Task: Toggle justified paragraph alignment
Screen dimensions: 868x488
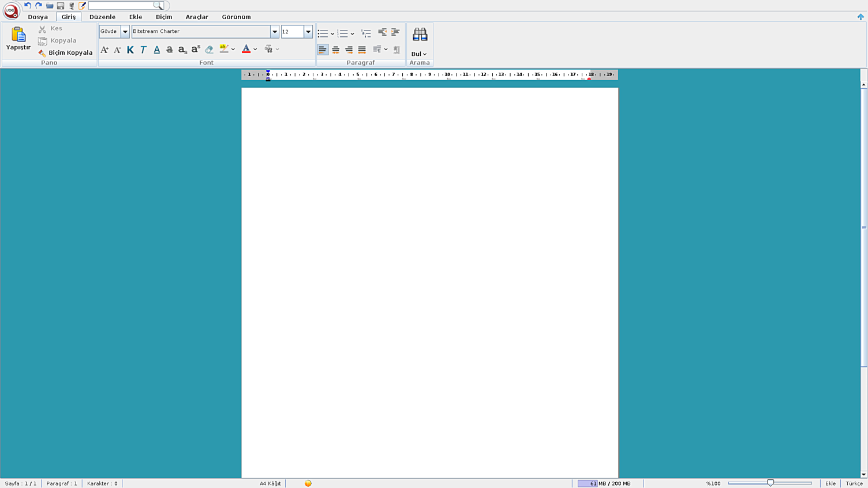Action: tap(362, 50)
